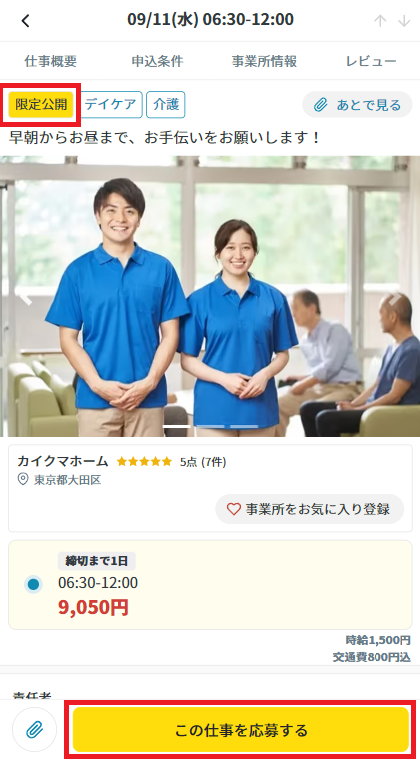The width and height of the screenshot is (420, 761).
Task: Open the 仕事概要 tab
Action: pyautogui.click(x=50, y=61)
